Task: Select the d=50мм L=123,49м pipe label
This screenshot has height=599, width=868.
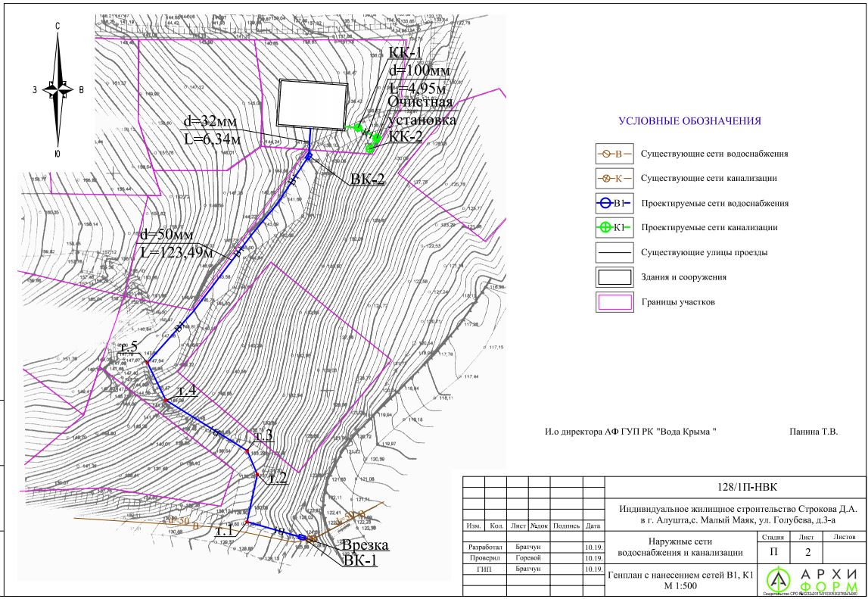Action: click(x=176, y=244)
